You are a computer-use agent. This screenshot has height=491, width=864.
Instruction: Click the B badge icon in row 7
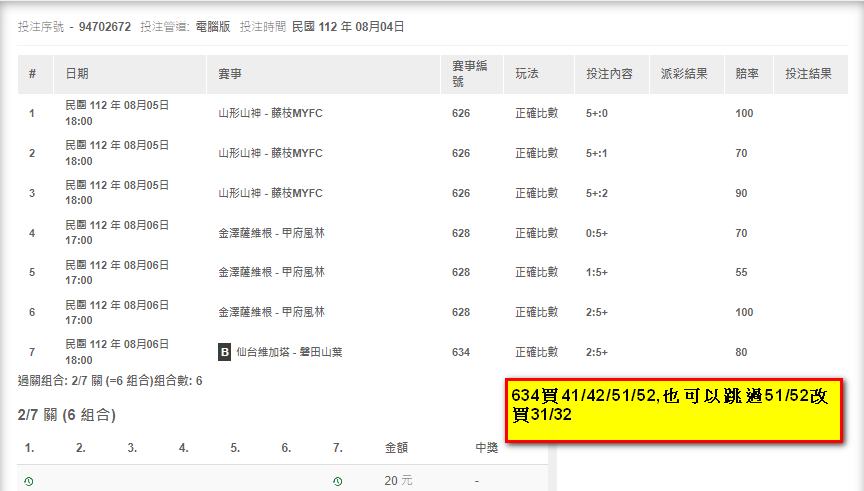pyautogui.click(x=224, y=352)
